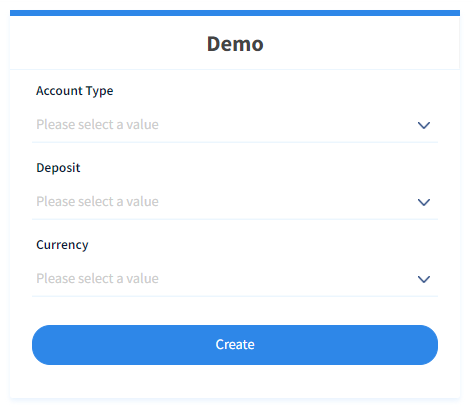Click empty card area below Create button
This screenshot has height=410, width=473.
235,381
